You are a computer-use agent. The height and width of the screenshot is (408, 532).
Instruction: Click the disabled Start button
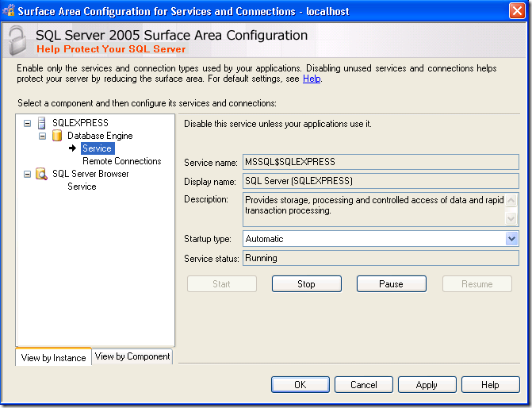(x=221, y=284)
